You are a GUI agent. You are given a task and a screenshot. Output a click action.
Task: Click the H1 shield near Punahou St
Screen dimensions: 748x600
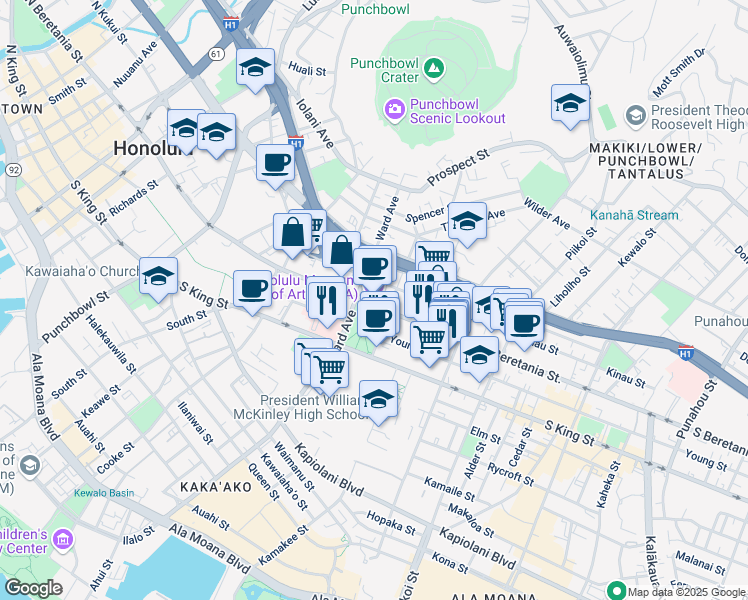coord(686,353)
